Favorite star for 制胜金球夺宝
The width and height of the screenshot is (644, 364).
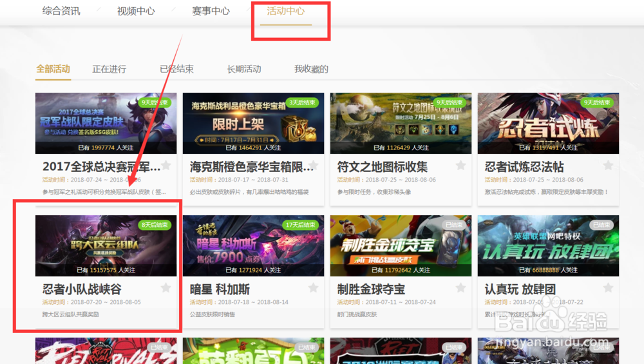[x=461, y=287]
